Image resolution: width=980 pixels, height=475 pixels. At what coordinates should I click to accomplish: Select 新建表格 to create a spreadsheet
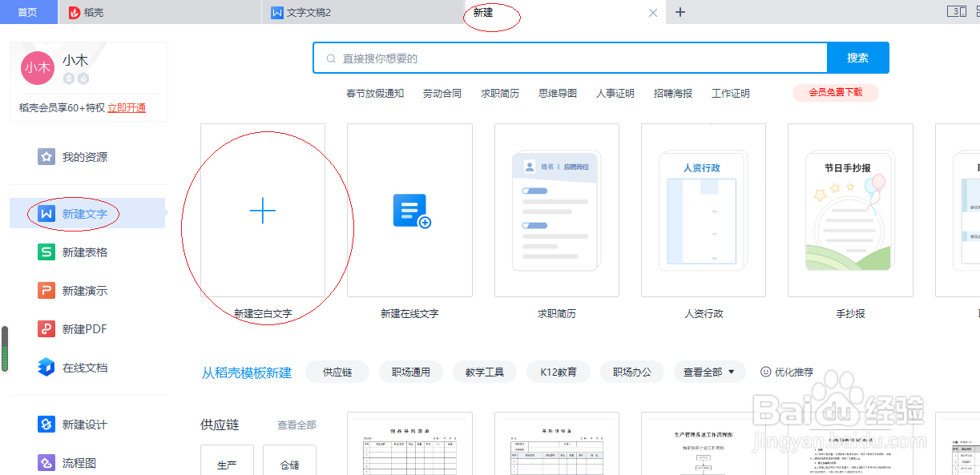pos(75,252)
